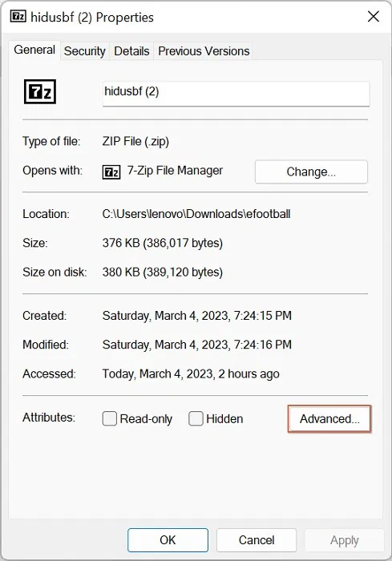This screenshot has width=392, height=561.
Task: Go to the Previous Versions tab
Action: click(x=204, y=51)
